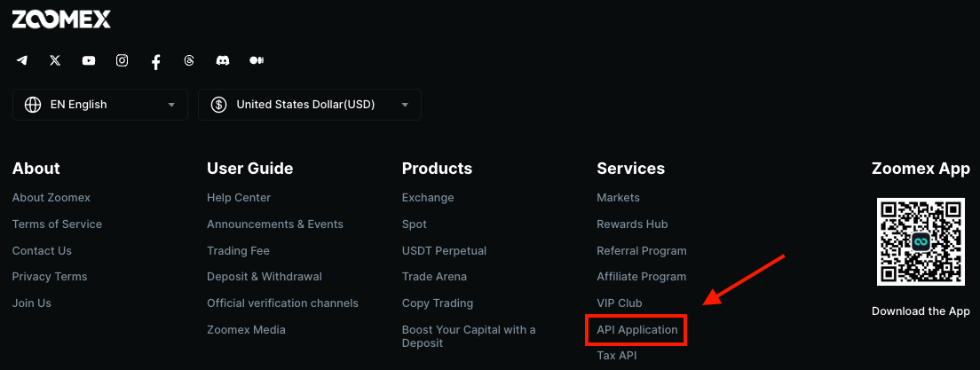
Task: Open the Terms of Service page
Action: 57,224
